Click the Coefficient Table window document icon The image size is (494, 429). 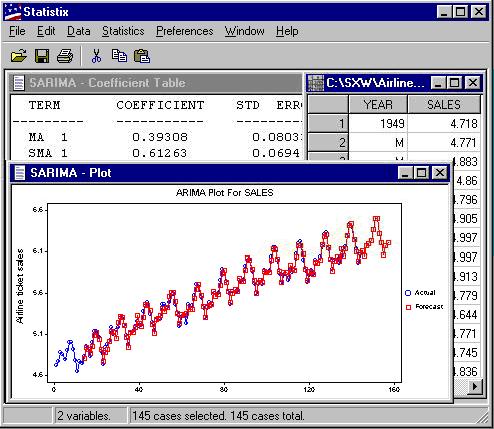coord(19,83)
